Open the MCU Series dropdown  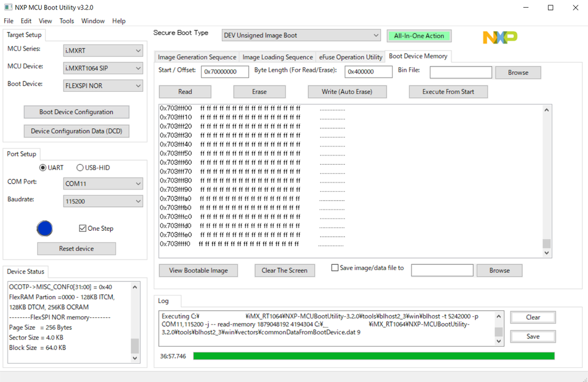[103, 50]
